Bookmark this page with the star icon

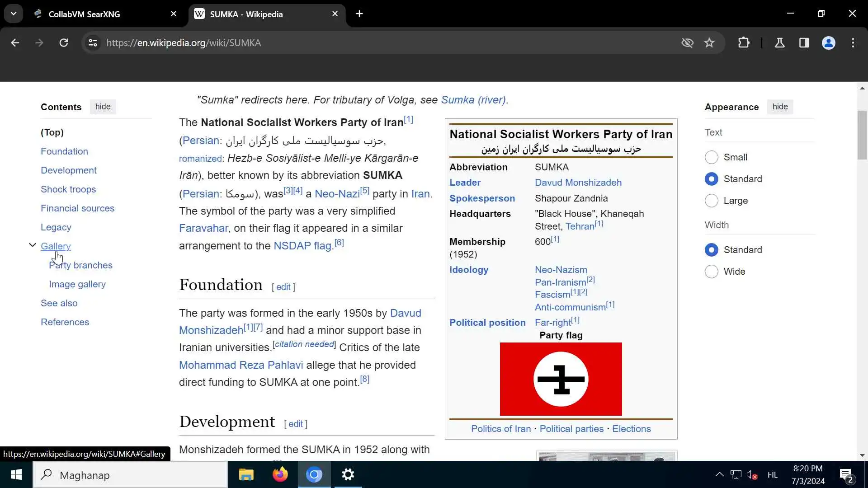point(709,42)
